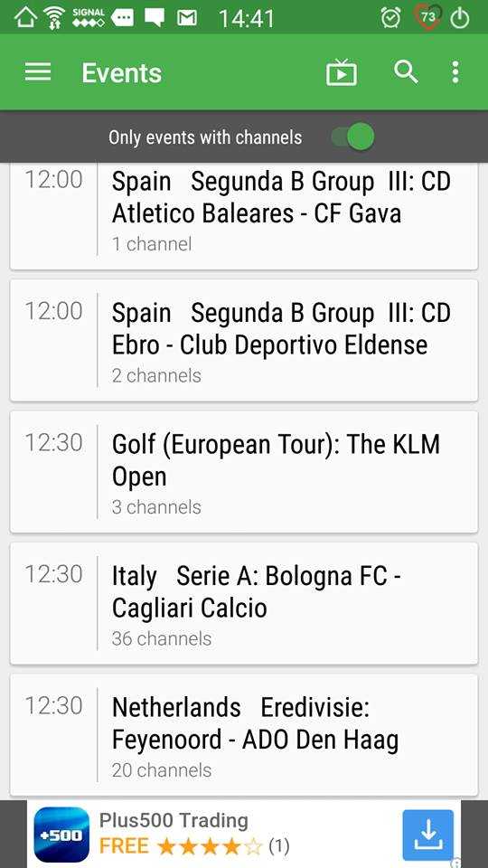The image size is (488, 868).
Task: Tap the Gmail notification icon
Action: pyautogui.click(x=187, y=18)
